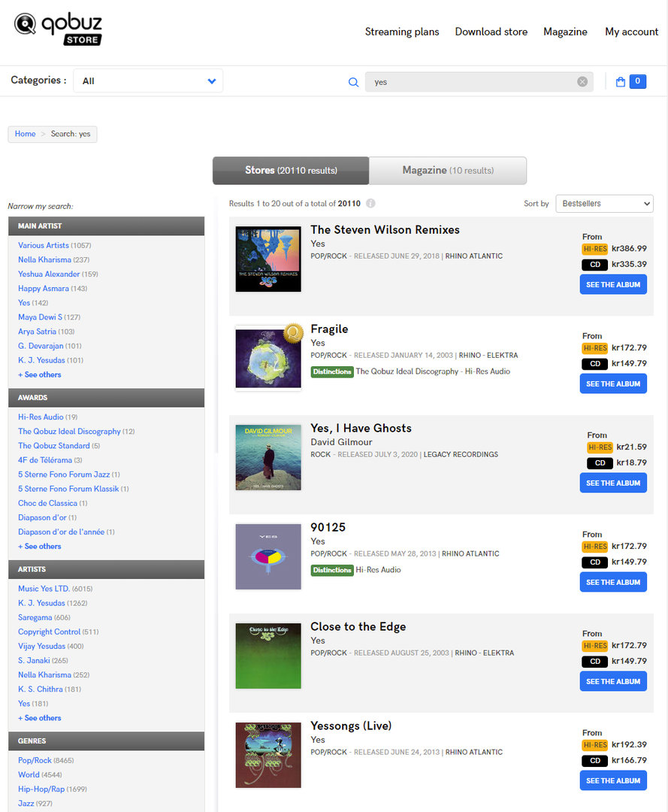Click the Qobuz award medal on Fragile cover
Screen dimensions: 668x812
[x=293, y=333]
